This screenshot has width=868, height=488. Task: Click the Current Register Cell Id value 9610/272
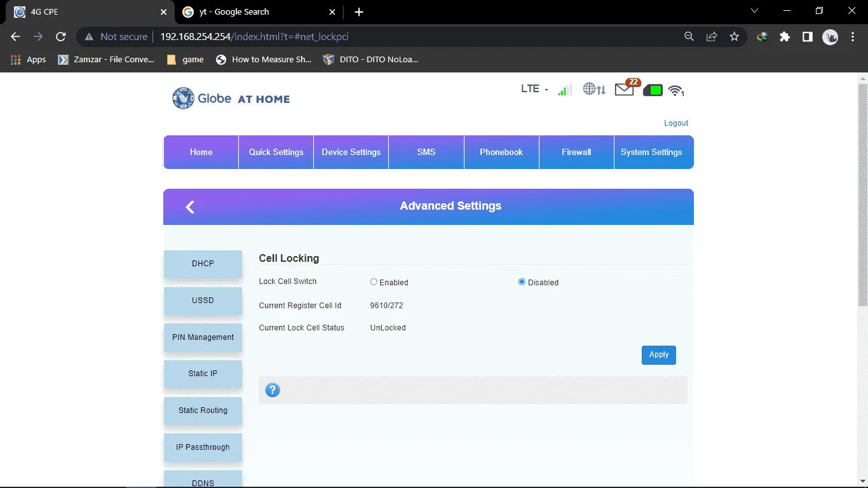coord(386,306)
